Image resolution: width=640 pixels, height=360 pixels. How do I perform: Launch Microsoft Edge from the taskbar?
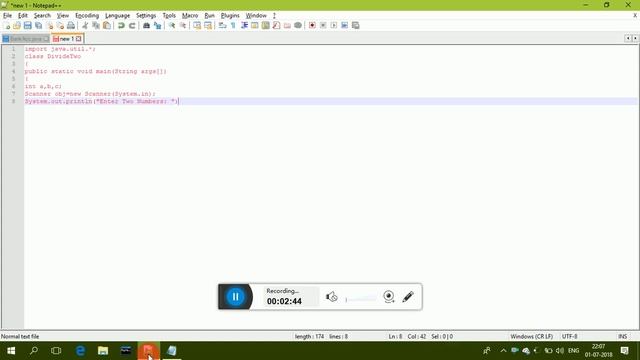pyautogui.click(x=80, y=351)
